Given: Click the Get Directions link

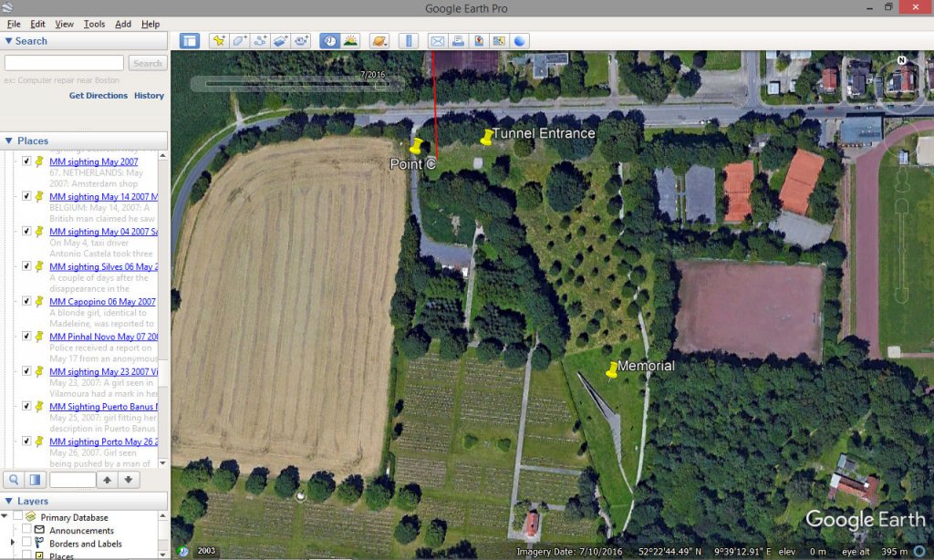Looking at the screenshot, I should coord(99,96).
